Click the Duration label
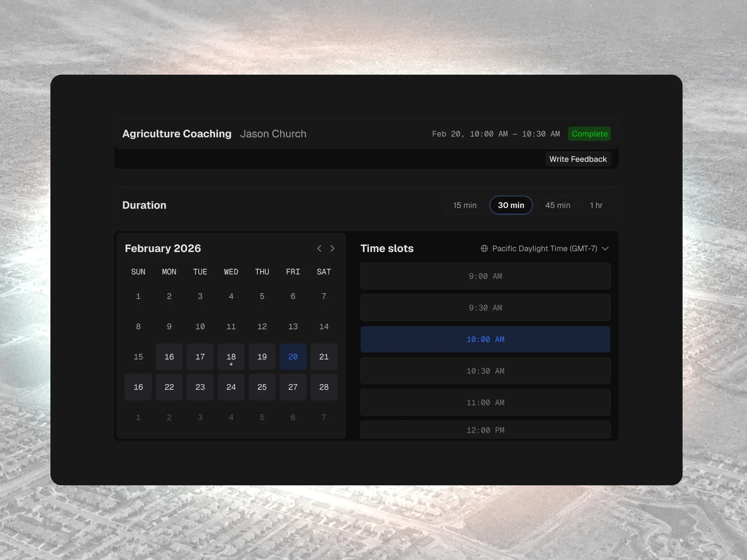The image size is (747, 560). click(x=144, y=205)
